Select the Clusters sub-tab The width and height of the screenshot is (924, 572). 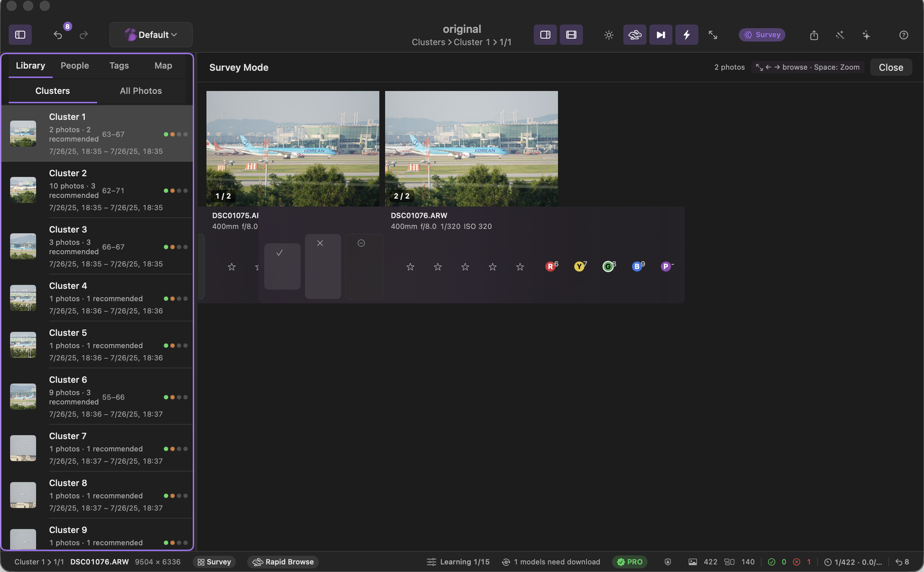[53, 91]
